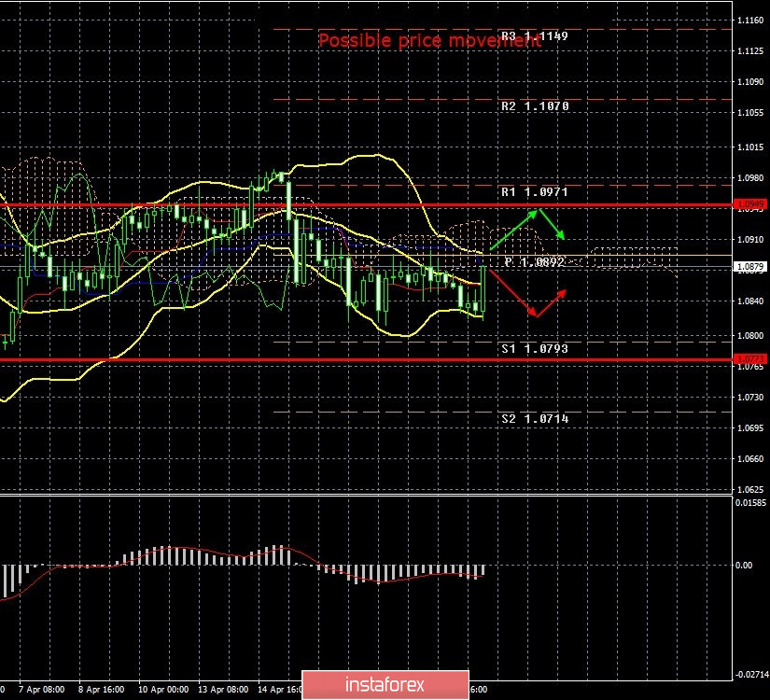
Task: Select the S2 1.0714 support label
Action: [535, 418]
